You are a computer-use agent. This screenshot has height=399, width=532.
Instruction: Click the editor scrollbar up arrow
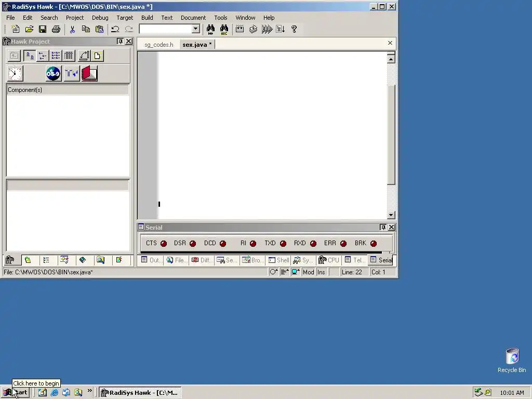pos(391,59)
